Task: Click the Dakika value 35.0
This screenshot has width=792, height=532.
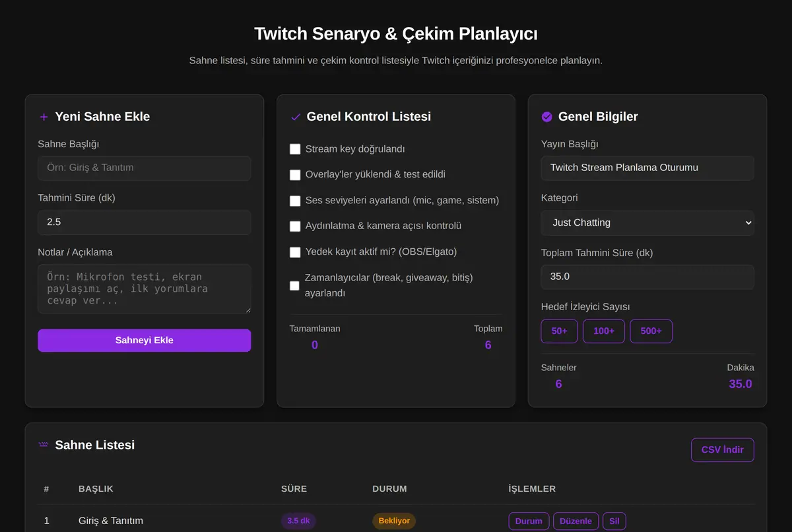Action: pos(741,384)
